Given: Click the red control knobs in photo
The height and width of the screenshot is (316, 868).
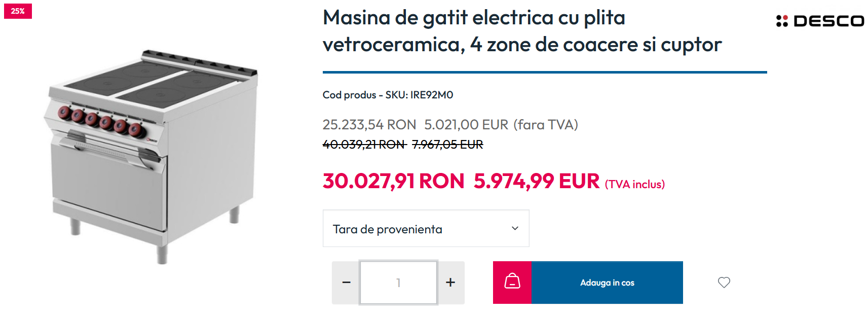Looking at the screenshot, I should pyautogui.click(x=100, y=121).
